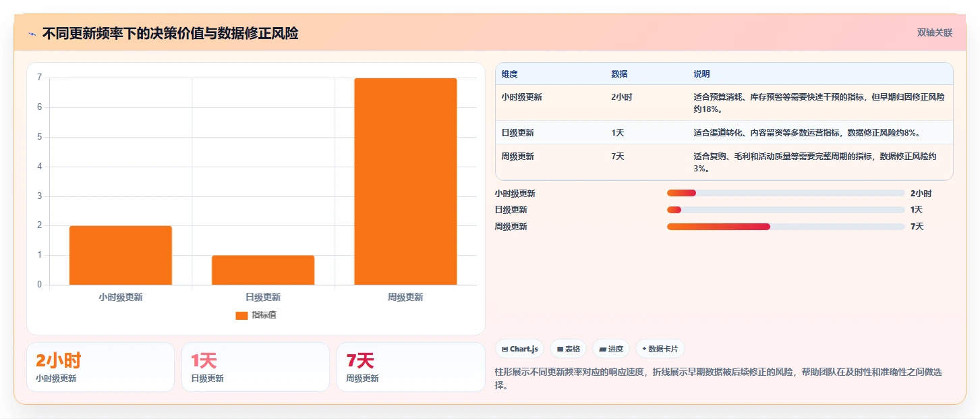Click the 小时级更新 progress row label
This screenshot has width=980, height=419.
click(x=515, y=194)
